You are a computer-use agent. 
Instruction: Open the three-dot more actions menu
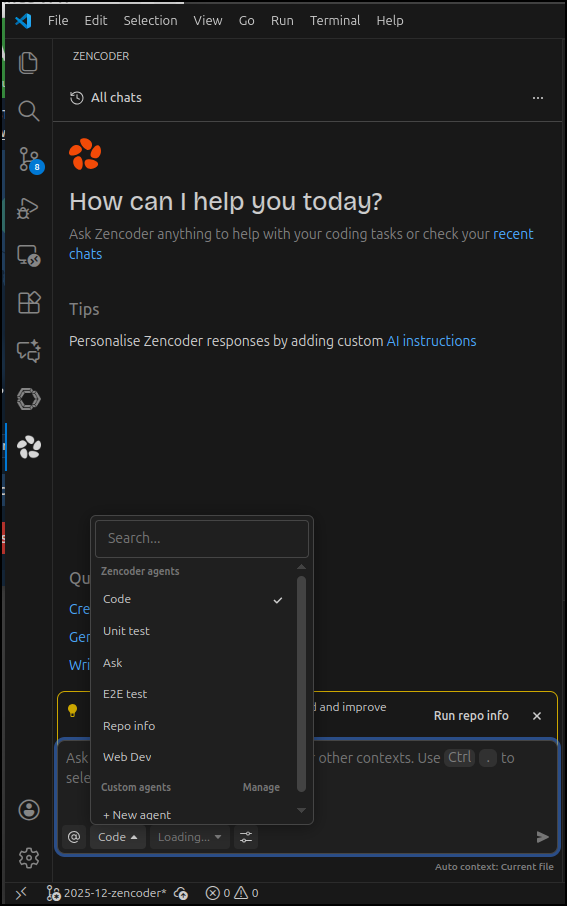(538, 98)
